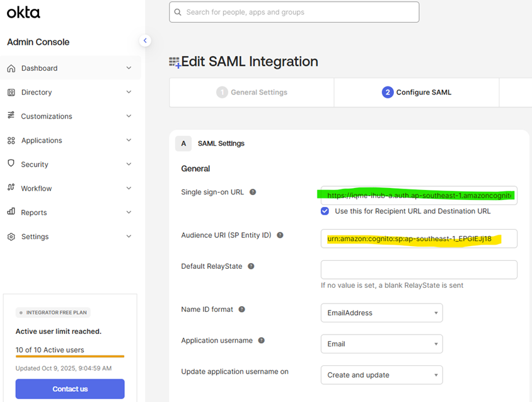The image size is (532, 402).
Task: Select the Configure SAML step tab
Action: [417, 92]
